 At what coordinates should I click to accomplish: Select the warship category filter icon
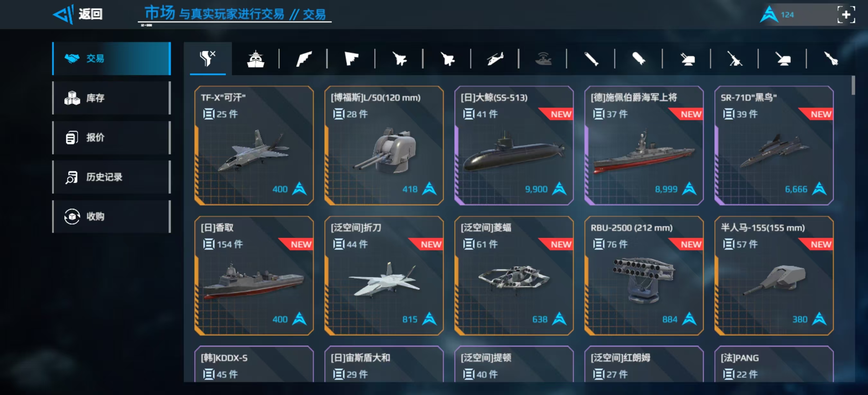coord(255,59)
